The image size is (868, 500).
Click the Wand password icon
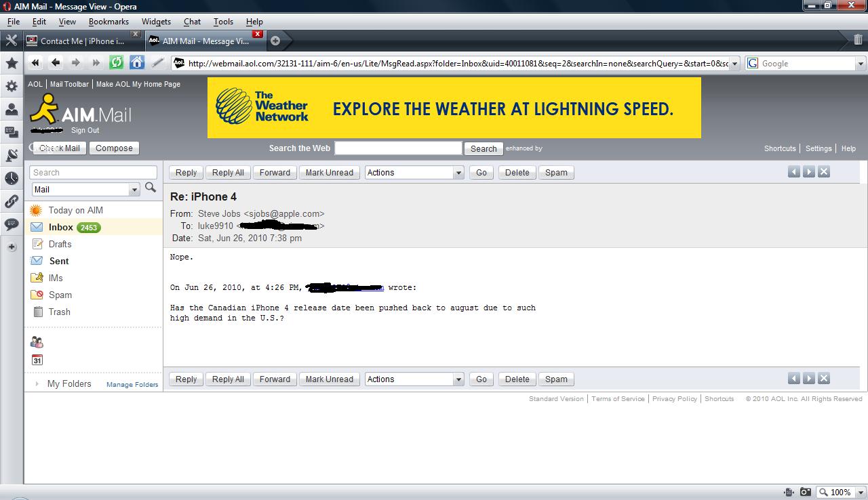pyautogui.click(x=157, y=63)
